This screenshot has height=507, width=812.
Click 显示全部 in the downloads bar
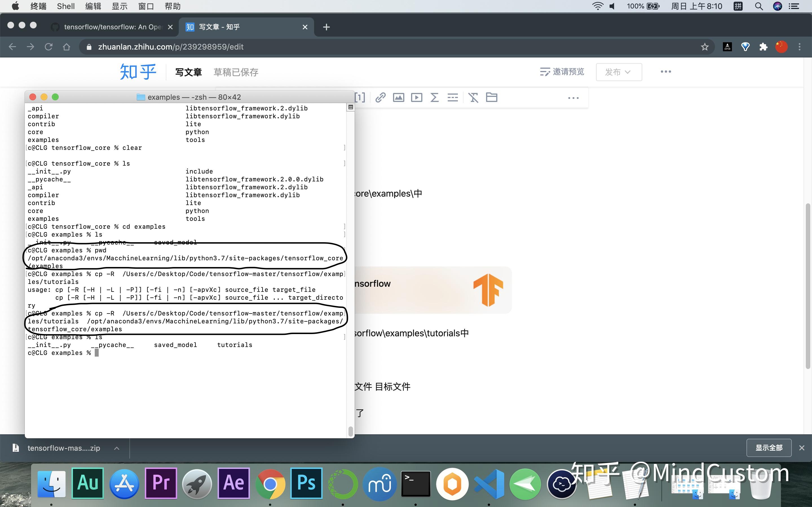click(769, 447)
